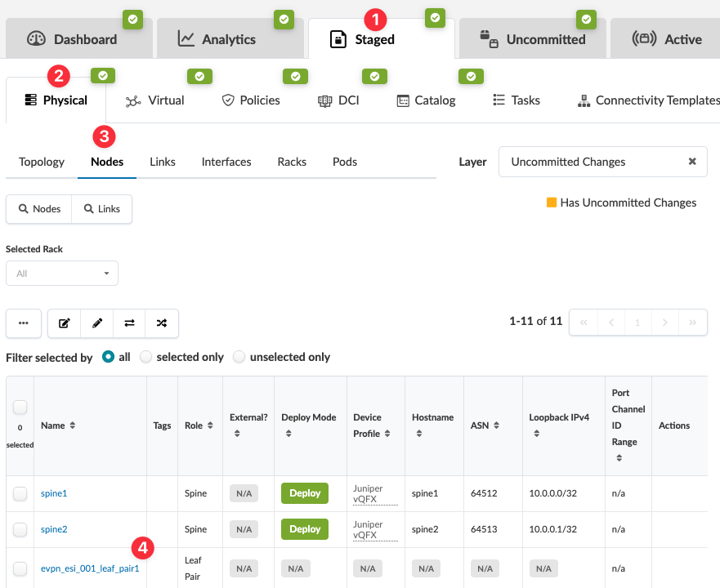Select the 'selected only' filter radio
This screenshot has height=588, width=720.
(146, 357)
